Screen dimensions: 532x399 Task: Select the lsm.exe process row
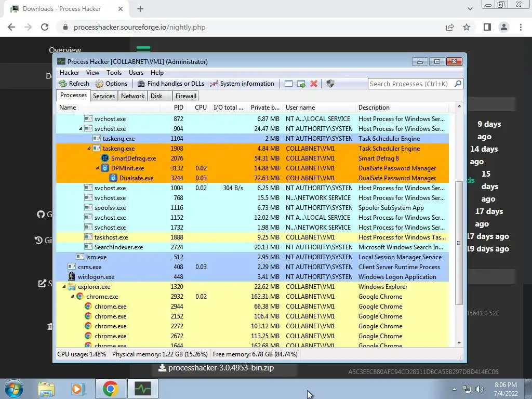tap(252, 257)
